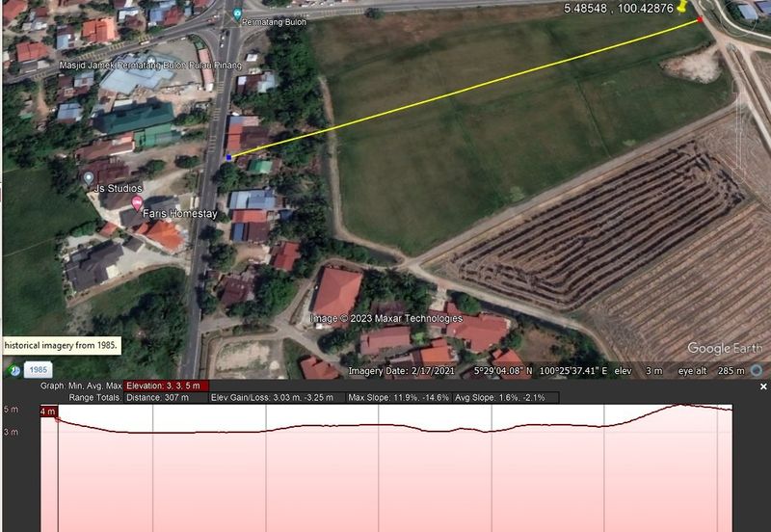
Task: Click the eye alt 285 m readout
Action: [x=711, y=371]
